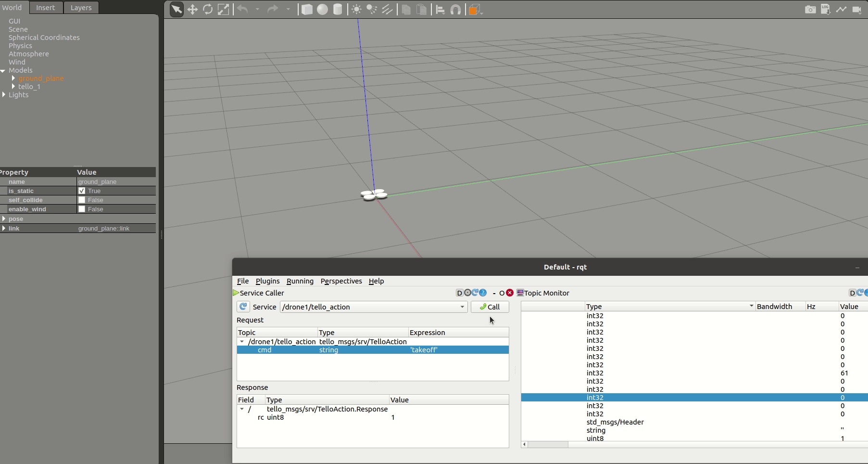Open the Plugins menu in rqt
868x464 pixels.
[267, 281]
